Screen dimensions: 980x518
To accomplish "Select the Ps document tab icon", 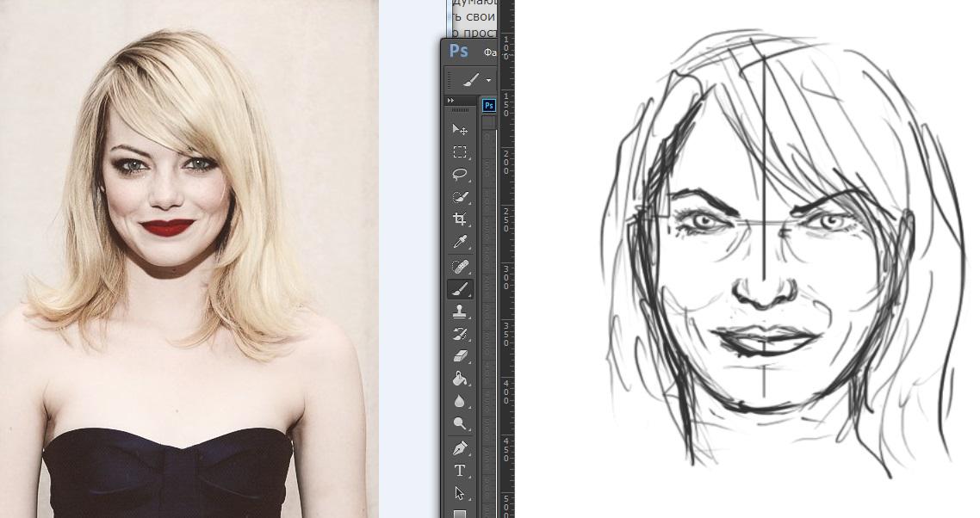I will tap(489, 106).
